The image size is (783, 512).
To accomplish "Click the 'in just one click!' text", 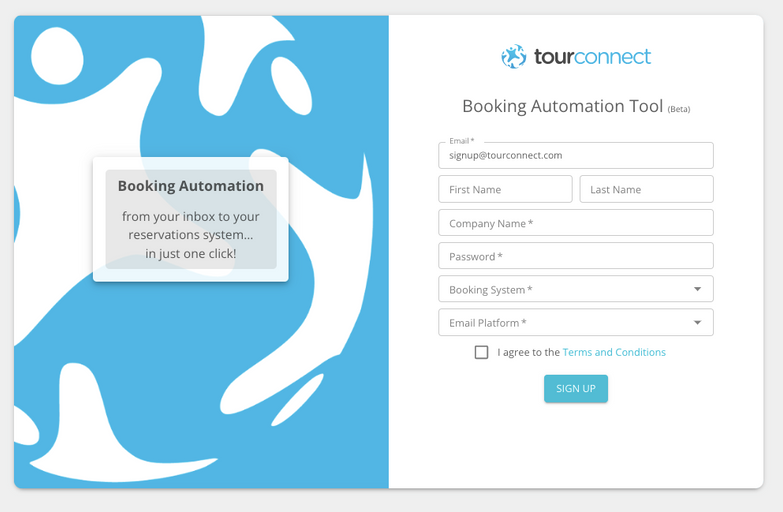I will (x=191, y=254).
